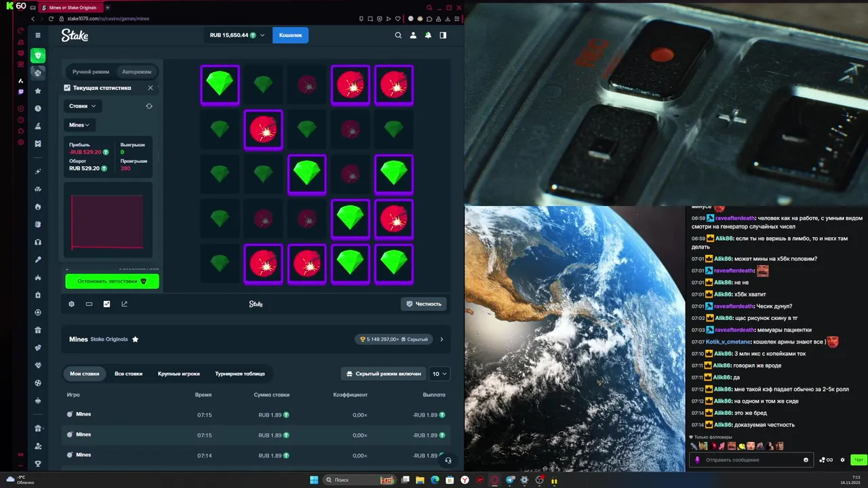This screenshot has height=488, width=868.
Task: Open the user profile icon
Action: [414, 35]
